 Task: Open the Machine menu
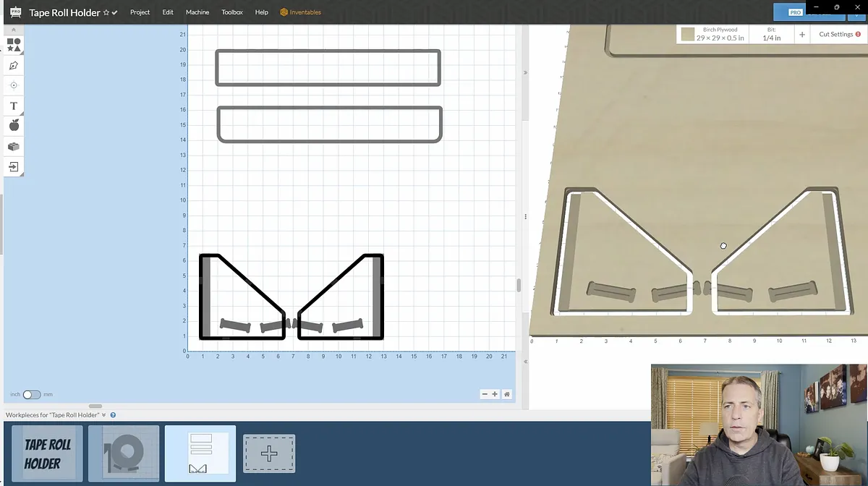point(197,12)
